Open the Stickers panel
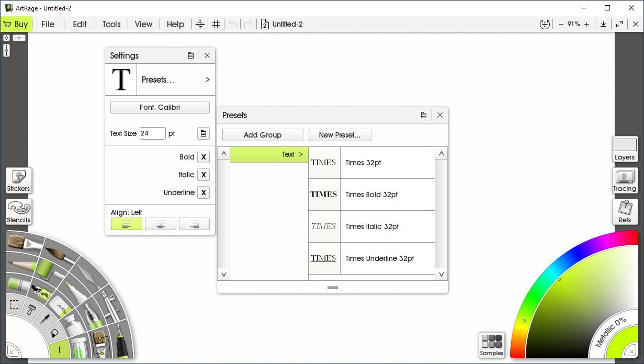644x364 pixels. pos(19,181)
